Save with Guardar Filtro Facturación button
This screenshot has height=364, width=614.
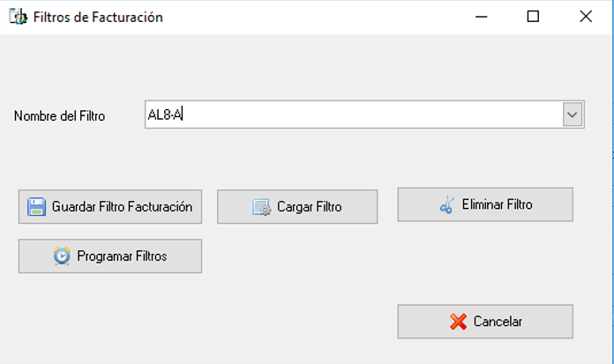(110, 206)
